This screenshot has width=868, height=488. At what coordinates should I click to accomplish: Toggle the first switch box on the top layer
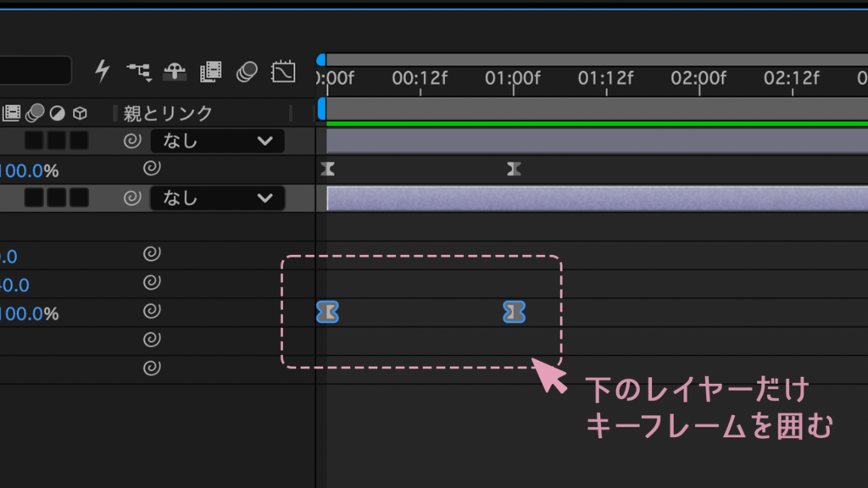(34, 141)
